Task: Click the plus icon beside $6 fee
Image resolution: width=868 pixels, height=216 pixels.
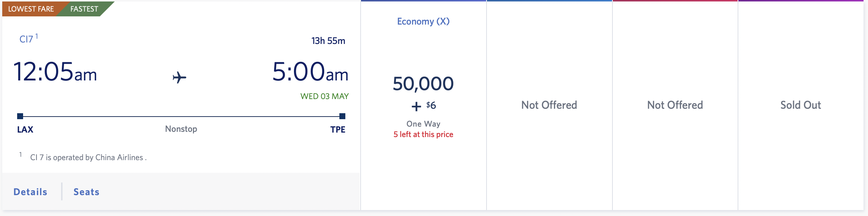Action: tap(416, 107)
